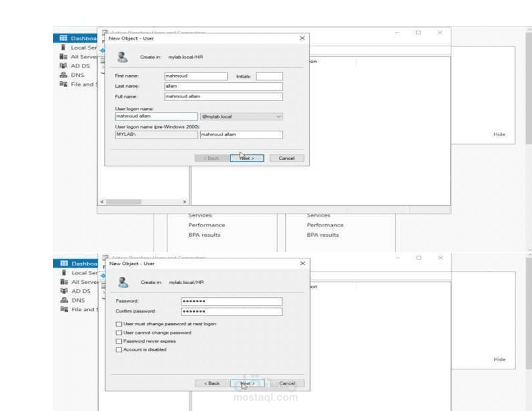Tick Password never expires checkbox
532x411 pixels.
[119, 341]
